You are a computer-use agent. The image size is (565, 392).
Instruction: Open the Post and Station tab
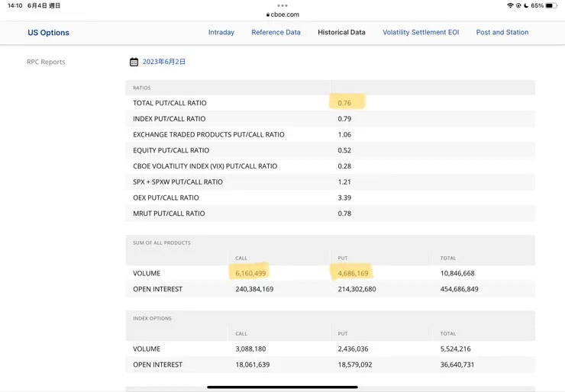(502, 33)
